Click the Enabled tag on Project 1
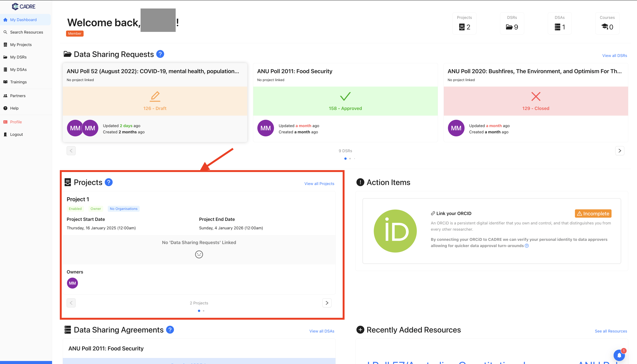Viewport: 637px width, 364px height. pyautogui.click(x=75, y=209)
